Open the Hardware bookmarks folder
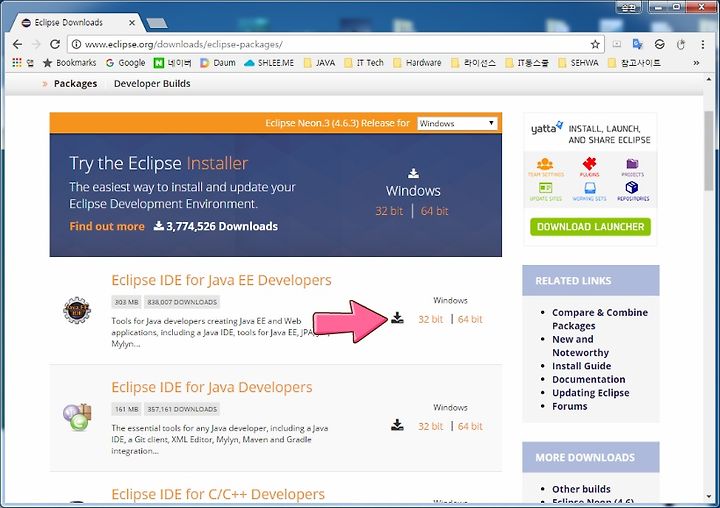Image resolution: width=720 pixels, height=508 pixels. [x=417, y=62]
